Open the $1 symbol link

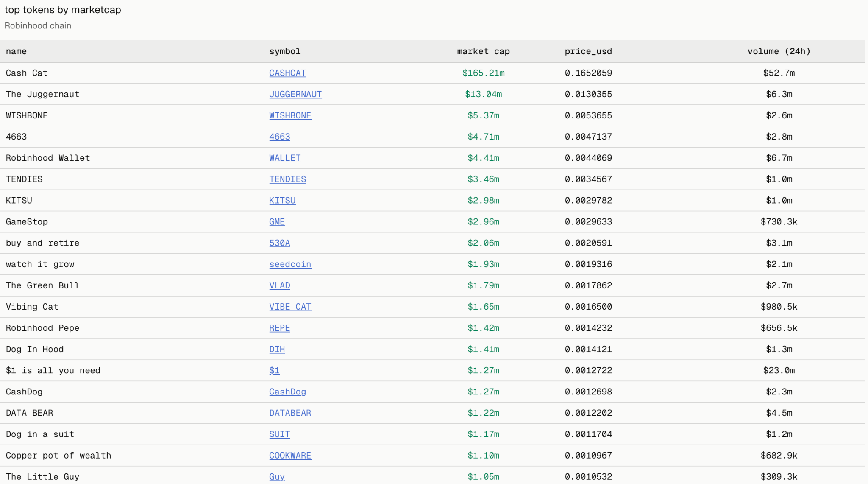[274, 370]
